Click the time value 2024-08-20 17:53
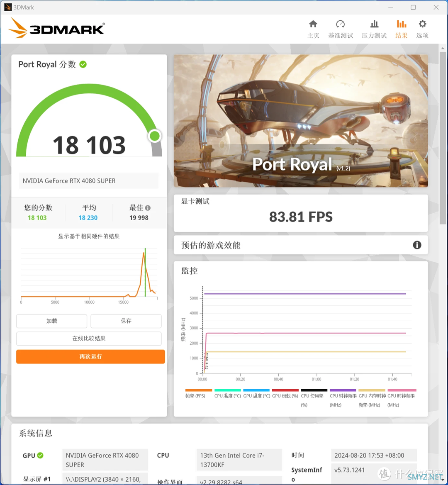This screenshot has height=485, width=448. coord(374,455)
